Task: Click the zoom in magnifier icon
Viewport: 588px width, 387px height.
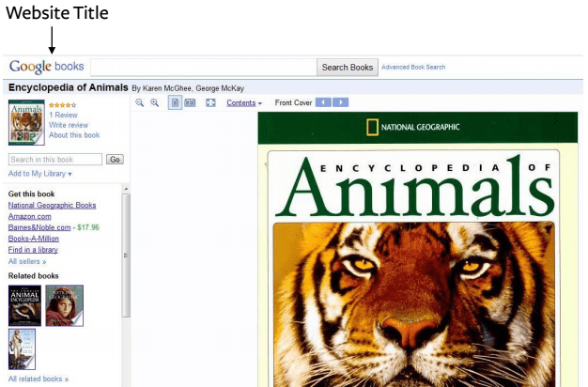Action: click(154, 102)
